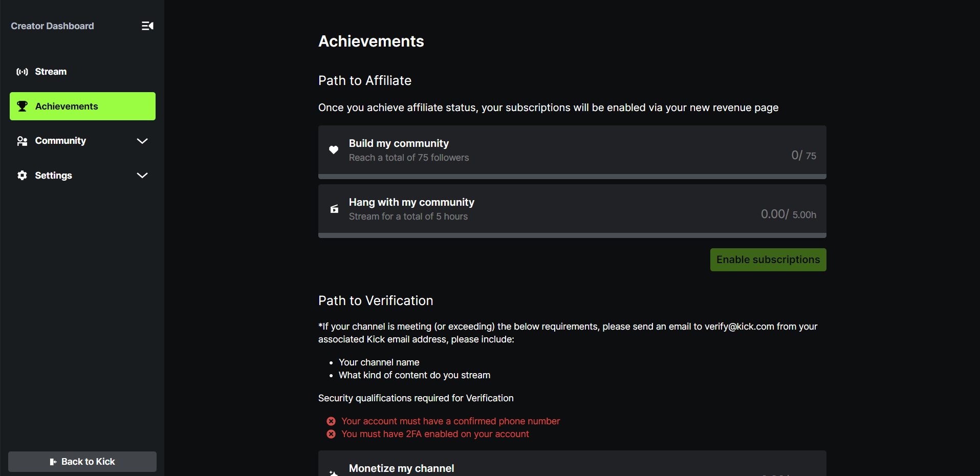Viewport: 980px width, 476px height.
Task: Click the Stream broadcast icon
Action: click(x=22, y=72)
